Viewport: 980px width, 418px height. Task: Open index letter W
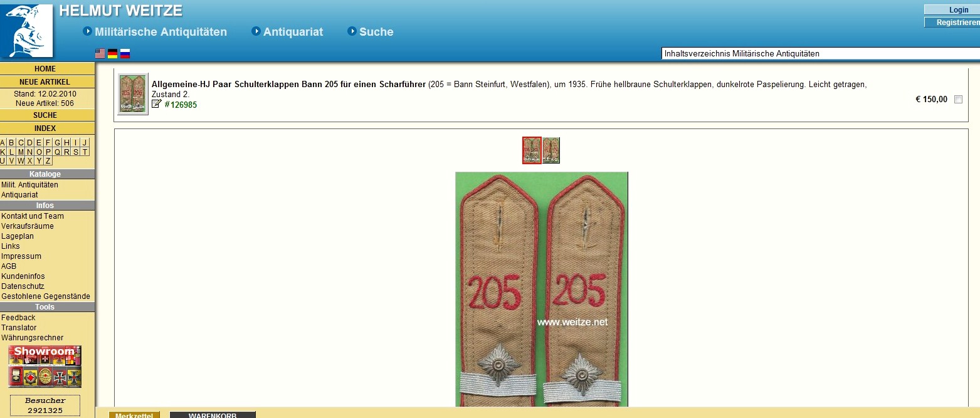(21, 160)
